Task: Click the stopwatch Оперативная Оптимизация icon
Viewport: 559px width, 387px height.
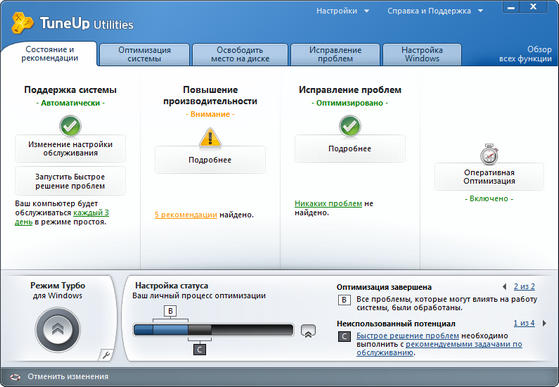Action: (489, 154)
